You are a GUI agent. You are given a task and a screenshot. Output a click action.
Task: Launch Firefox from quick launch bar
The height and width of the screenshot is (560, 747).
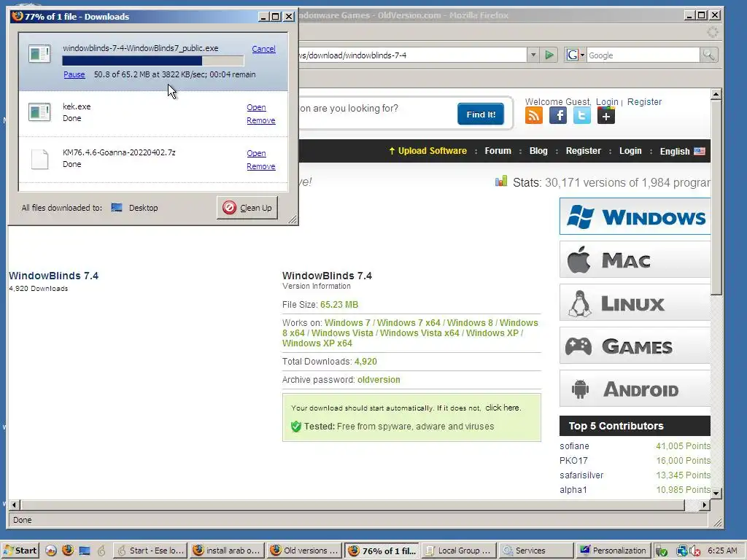tap(68, 551)
